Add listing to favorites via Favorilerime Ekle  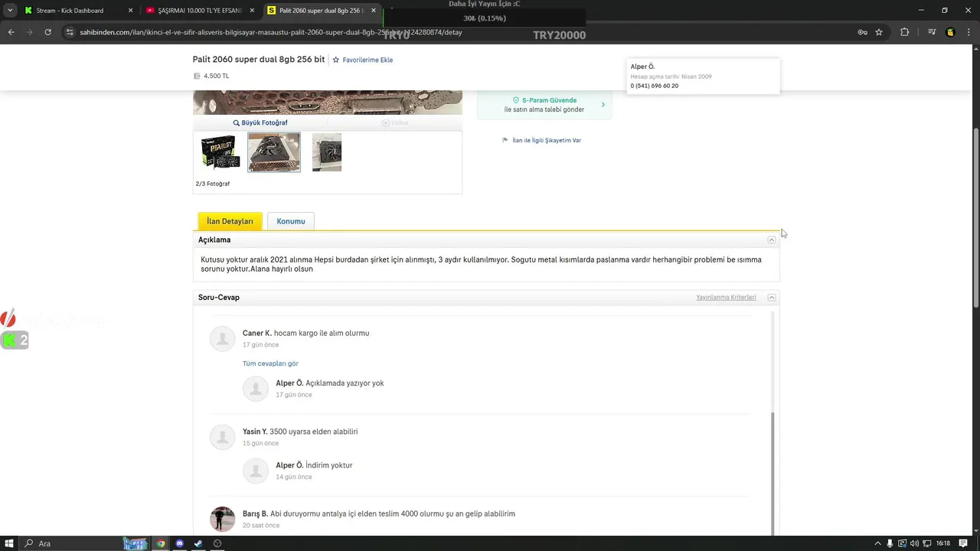pos(367,60)
